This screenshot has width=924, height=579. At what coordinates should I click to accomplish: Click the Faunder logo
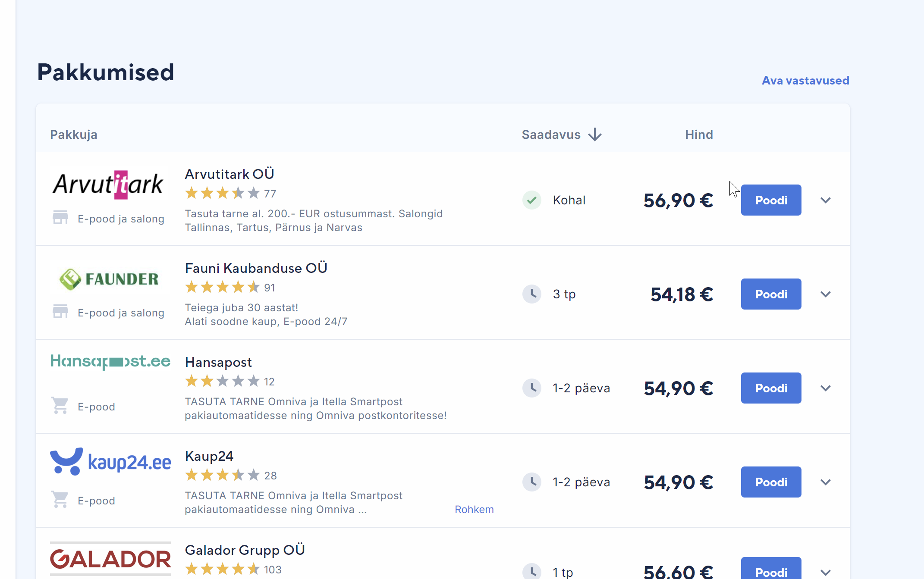pyautogui.click(x=109, y=279)
